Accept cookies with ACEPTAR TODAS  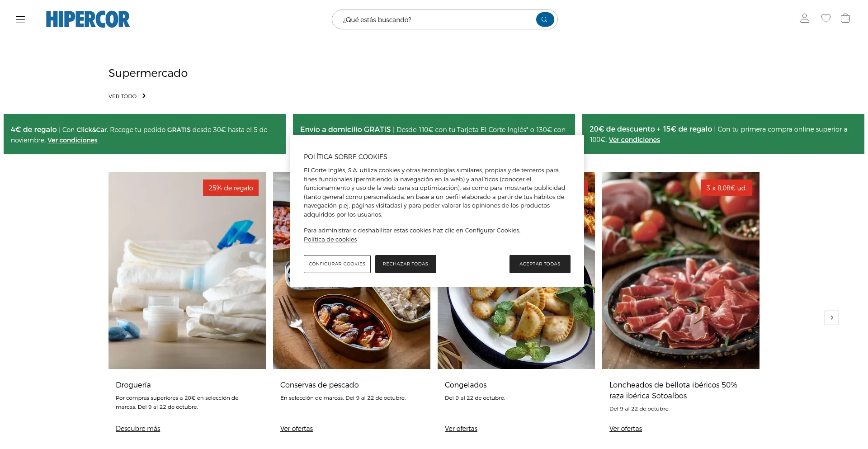point(540,264)
